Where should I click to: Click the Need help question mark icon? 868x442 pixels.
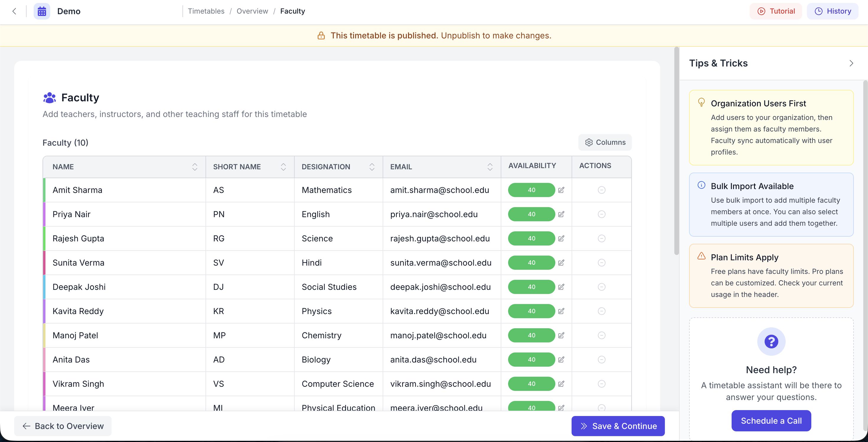tap(771, 342)
